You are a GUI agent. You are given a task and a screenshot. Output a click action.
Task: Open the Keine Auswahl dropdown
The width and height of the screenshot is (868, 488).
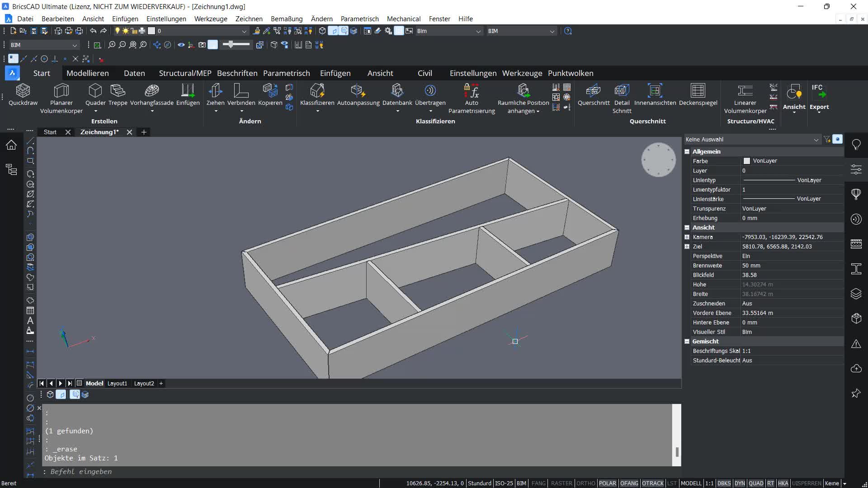point(816,140)
